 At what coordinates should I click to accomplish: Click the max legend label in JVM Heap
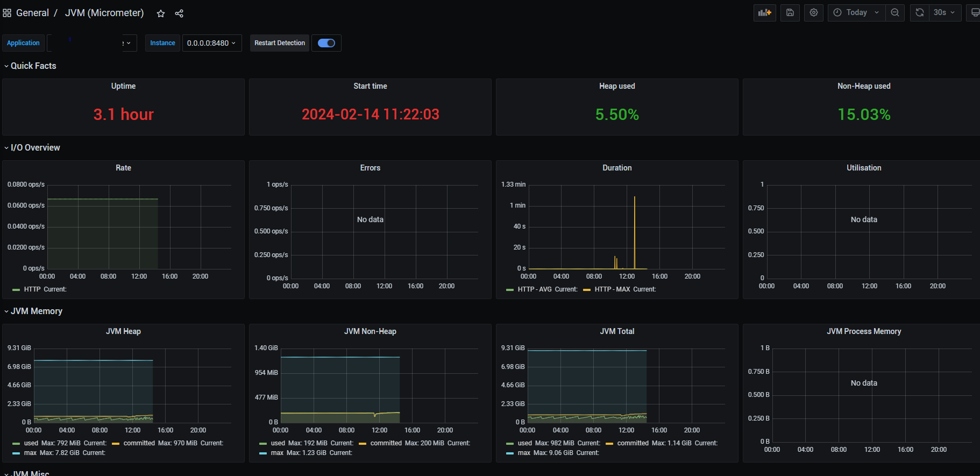30,453
